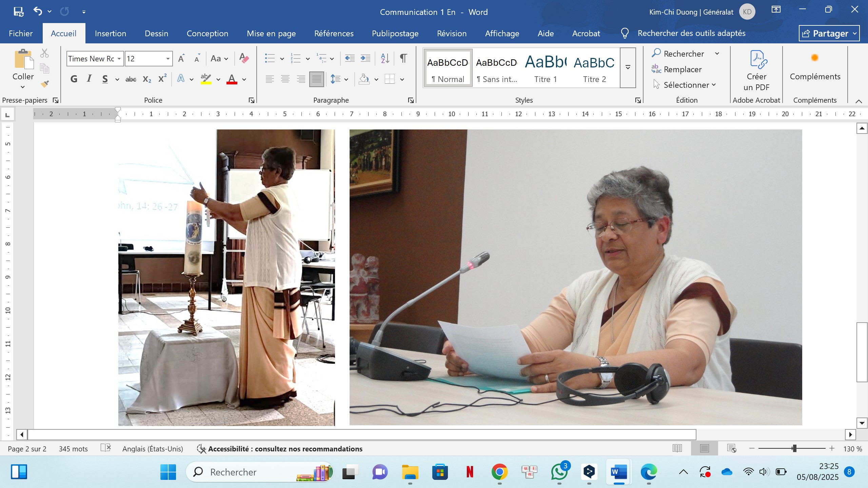The height and width of the screenshot is (488, 868).
Task: Center align the paragraph
Action: 285,79
